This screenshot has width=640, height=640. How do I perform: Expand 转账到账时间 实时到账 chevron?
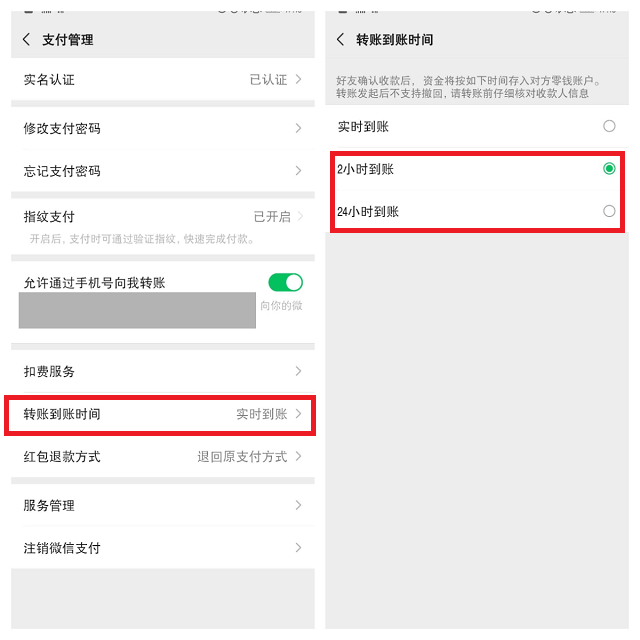tap(298, 414)
